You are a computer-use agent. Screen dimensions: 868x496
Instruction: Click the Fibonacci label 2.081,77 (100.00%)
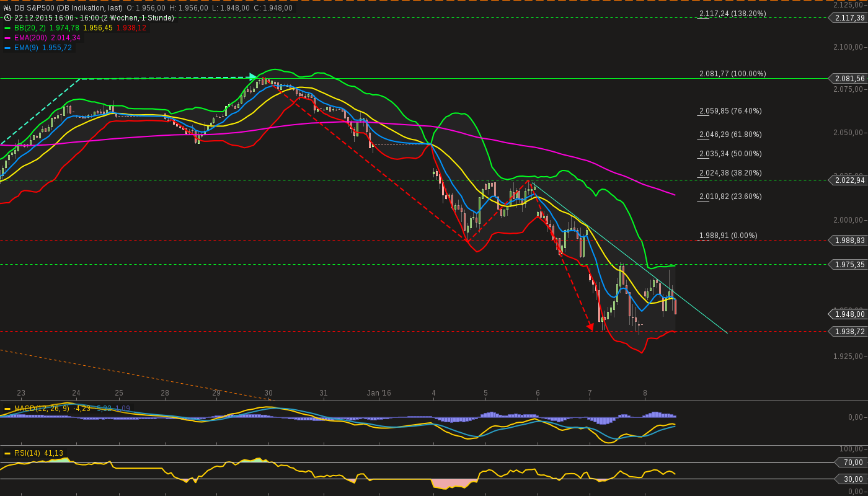[733, 74]
